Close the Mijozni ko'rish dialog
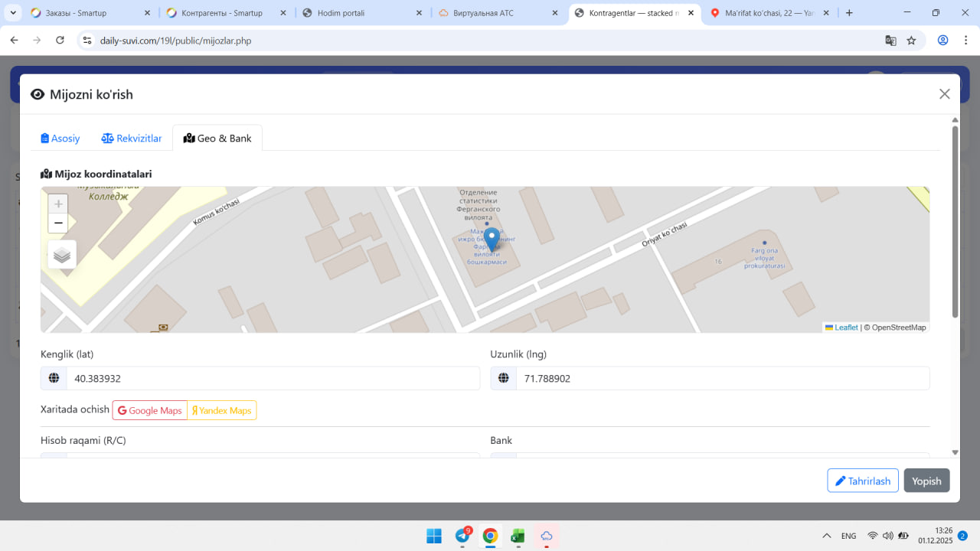 pyautogui.click(x=944, y=94)
